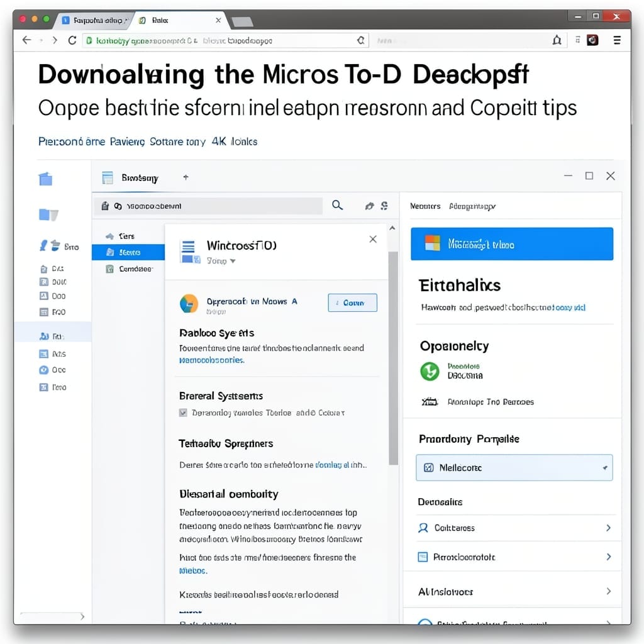Open the '4K lonlcs' page link
Screen dimensions: 644x644
[235, 142]
